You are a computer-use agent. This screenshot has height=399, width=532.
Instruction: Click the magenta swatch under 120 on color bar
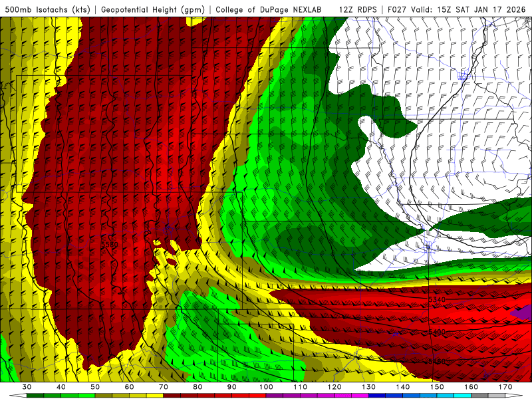tap(343, 396)
